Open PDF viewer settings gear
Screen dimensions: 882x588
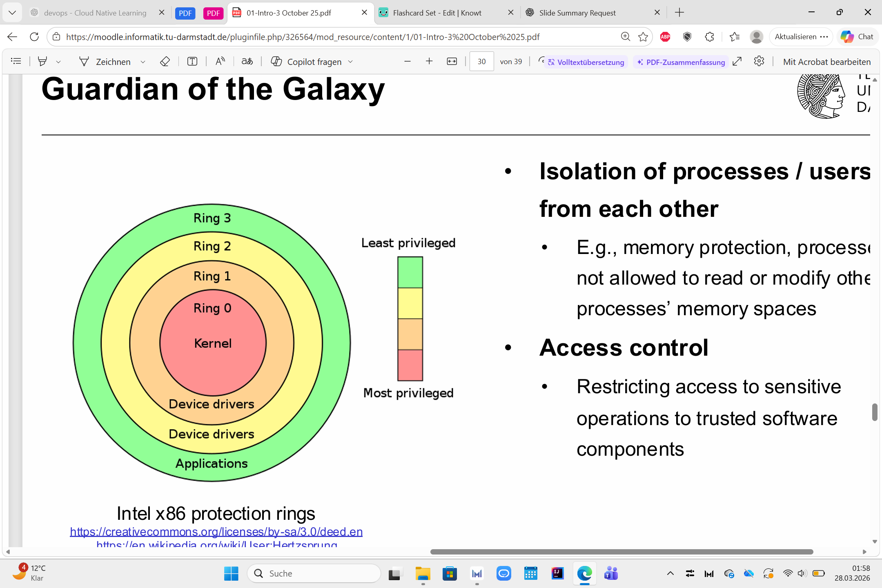759,62
